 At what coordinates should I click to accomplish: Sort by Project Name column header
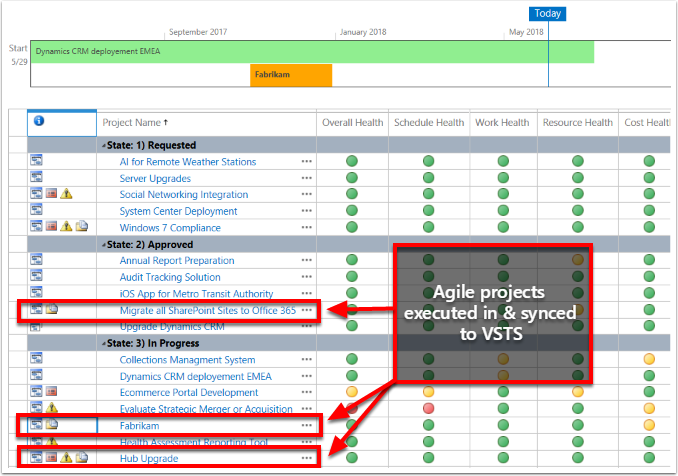pos(134,123)
